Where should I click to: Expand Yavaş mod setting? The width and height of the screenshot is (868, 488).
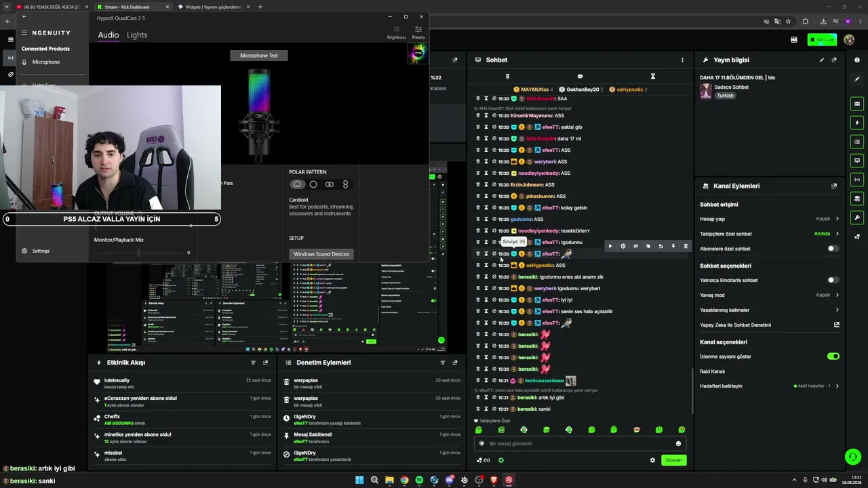coord(770,295)
